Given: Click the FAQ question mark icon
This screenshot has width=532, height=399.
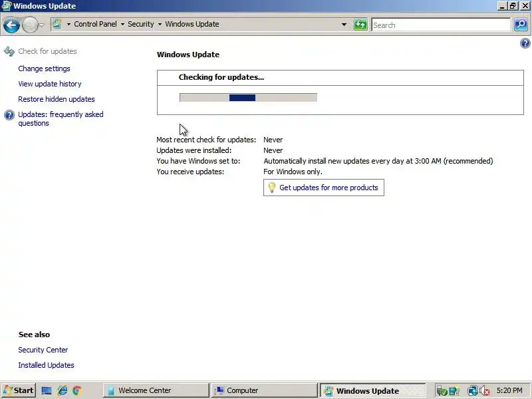Looking at the screenshot, I should point(9,115).
